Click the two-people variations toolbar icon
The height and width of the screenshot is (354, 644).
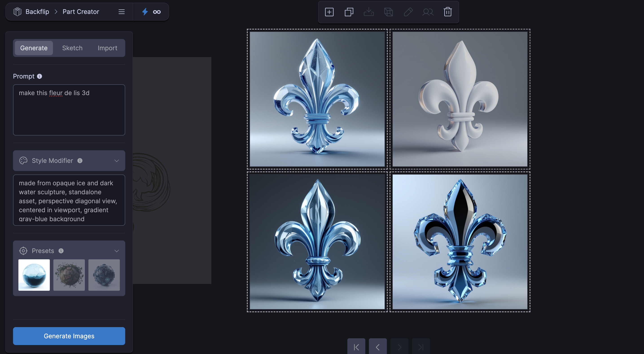tap(428, 12)
